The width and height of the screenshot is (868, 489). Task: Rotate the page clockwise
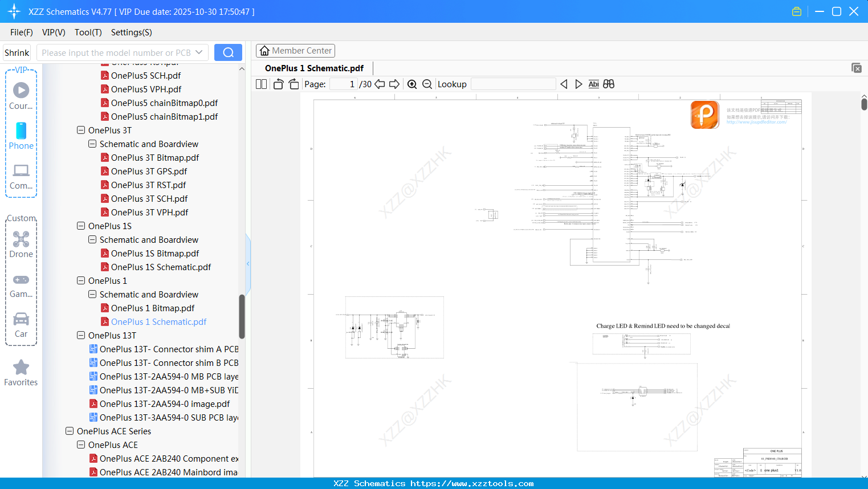[293, 84]
